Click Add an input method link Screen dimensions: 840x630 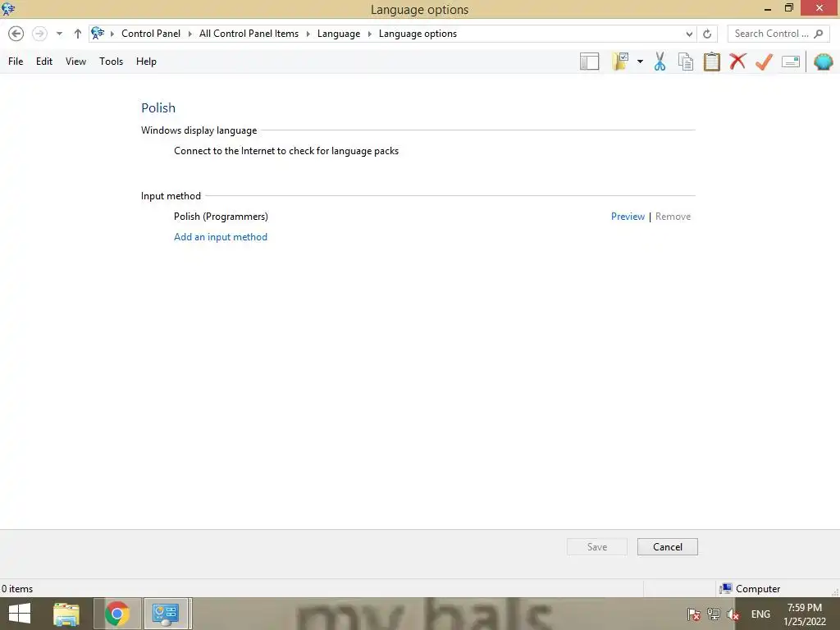pyautogui.click(x=221, y=237)
